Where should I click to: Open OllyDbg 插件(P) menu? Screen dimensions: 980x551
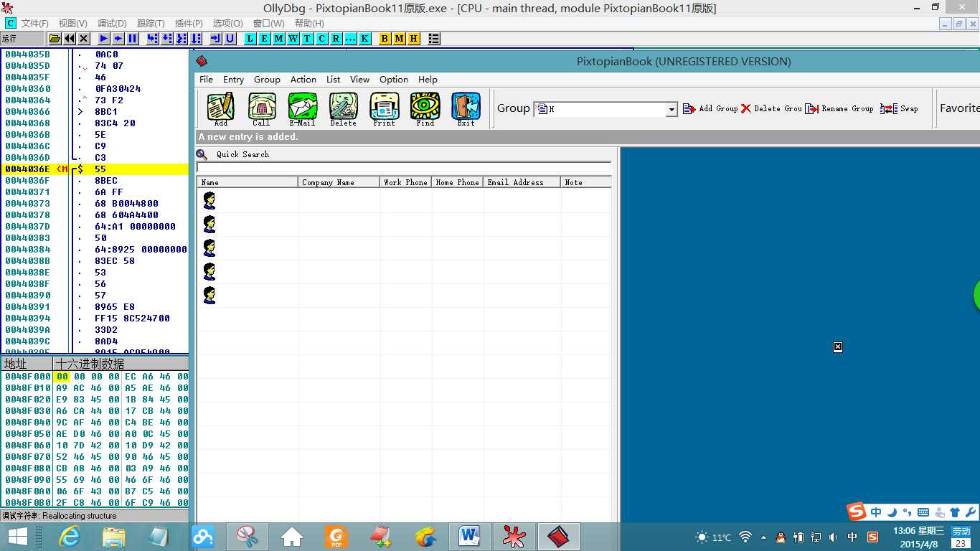point(189,24)
